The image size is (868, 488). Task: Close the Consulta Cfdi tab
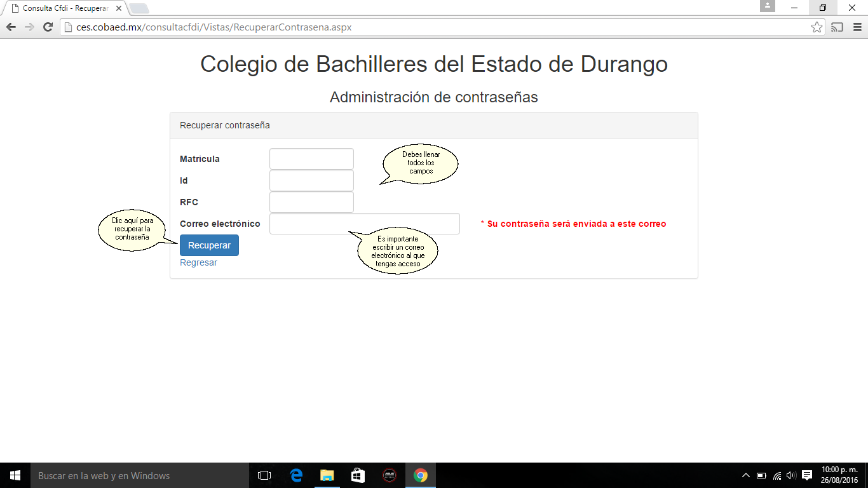[x=118, y=8]
